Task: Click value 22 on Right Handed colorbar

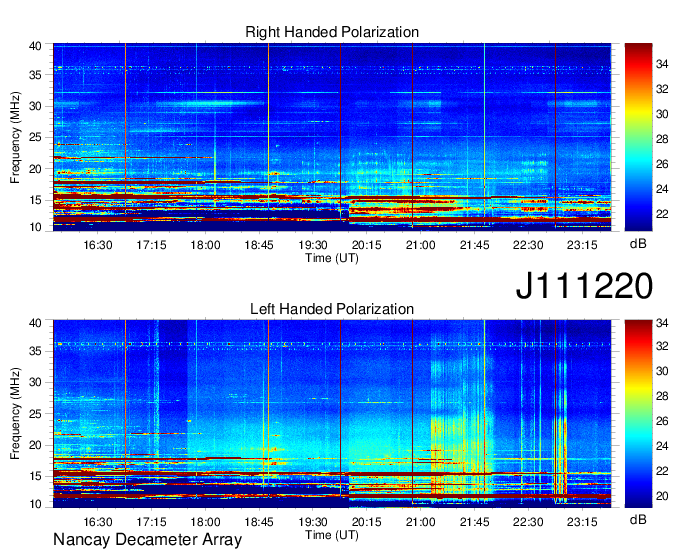Action: pos(662,214)
